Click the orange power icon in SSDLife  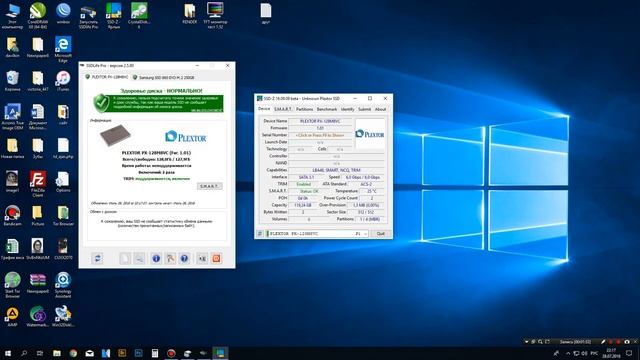pyautogui.click(x=216, y=258)
